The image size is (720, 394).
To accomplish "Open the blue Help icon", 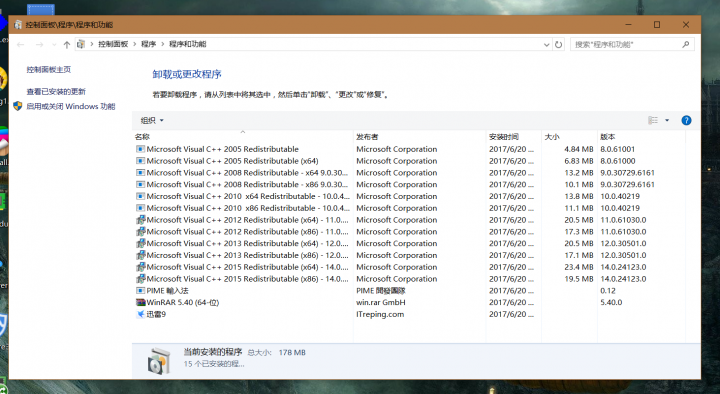I will (686, 120).
